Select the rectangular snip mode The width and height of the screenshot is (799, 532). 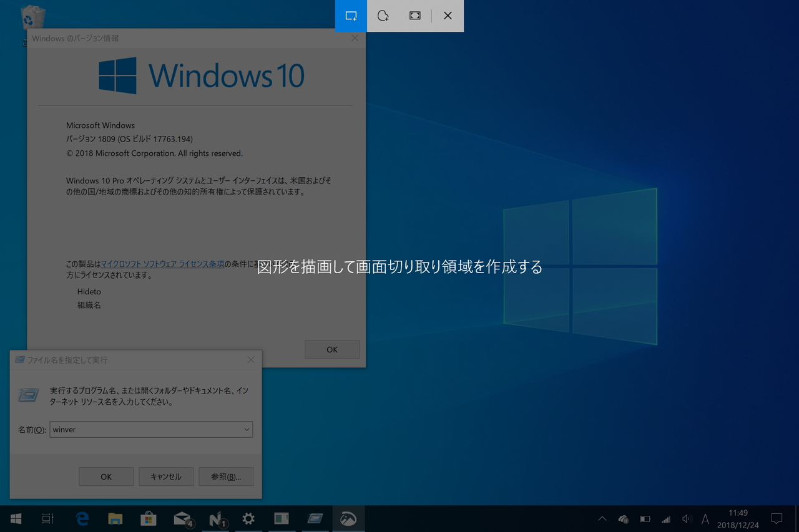pos(351,16)
